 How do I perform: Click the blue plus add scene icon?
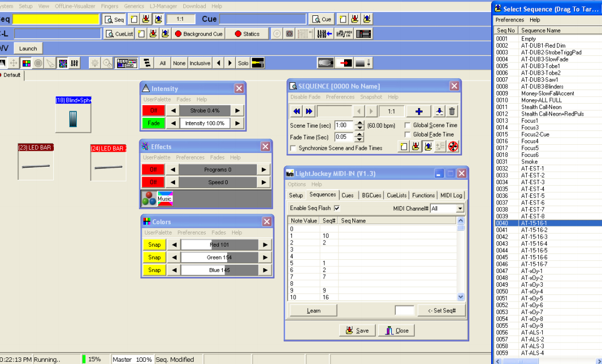(x=419, y=111)
